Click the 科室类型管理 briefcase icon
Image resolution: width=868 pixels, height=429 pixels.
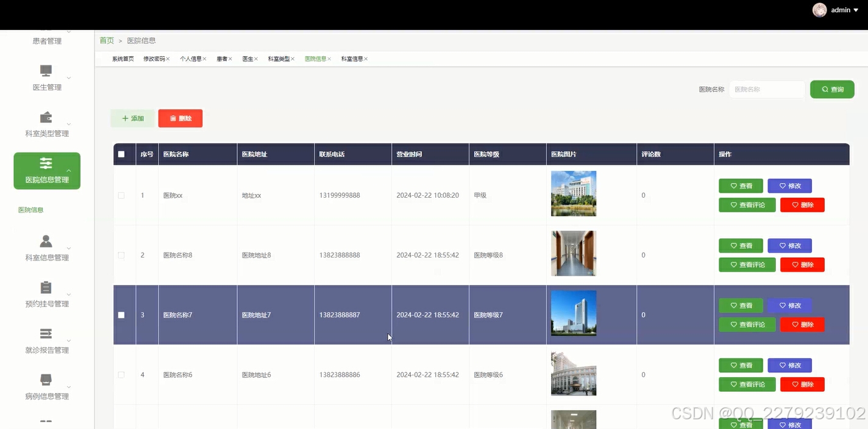tap(46, 117)
